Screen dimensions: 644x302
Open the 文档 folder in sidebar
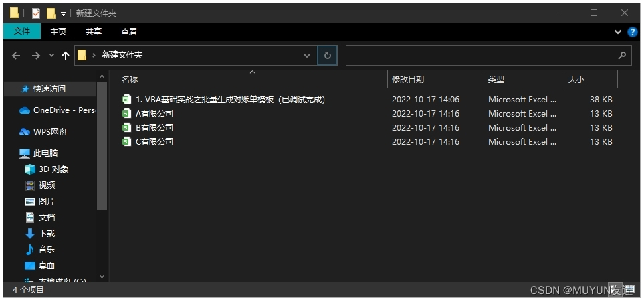(x=46, y=217)
